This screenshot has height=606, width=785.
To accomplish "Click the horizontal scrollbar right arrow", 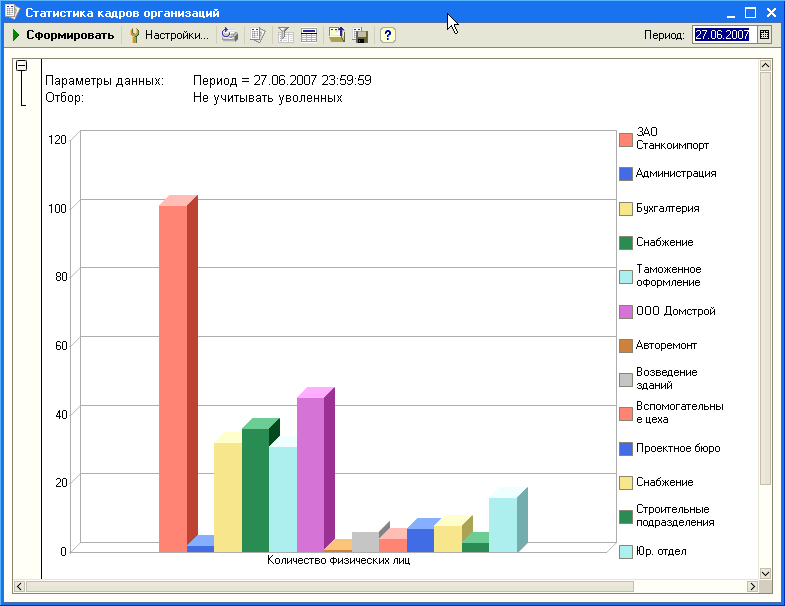I will pyautogui.click(x=752, y=586).
